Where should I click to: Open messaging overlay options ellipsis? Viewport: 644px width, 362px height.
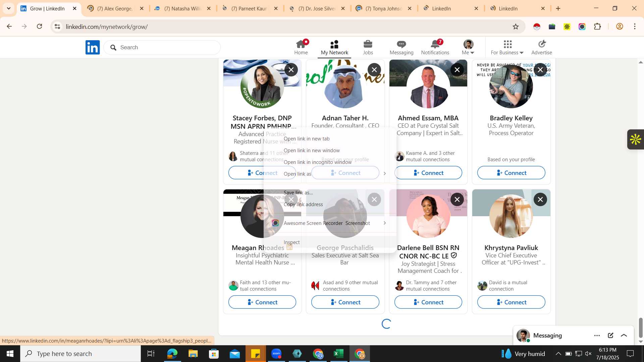(x=597, y=336)
